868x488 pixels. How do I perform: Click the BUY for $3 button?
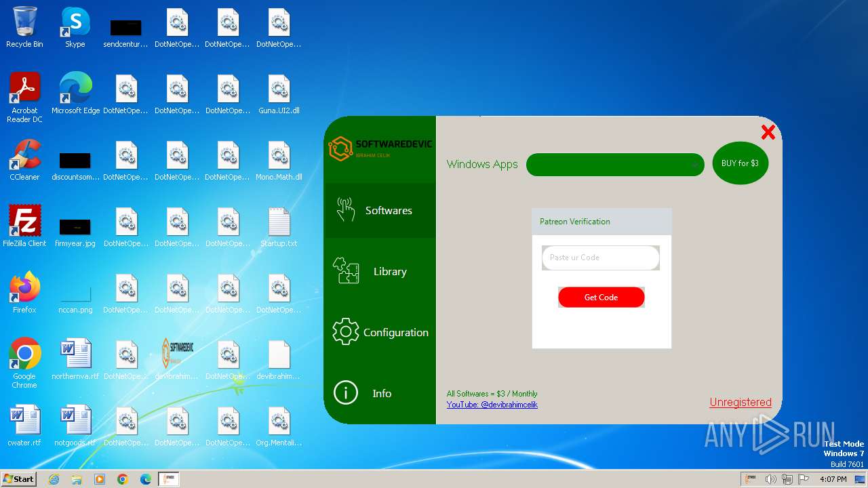point(740,163)
